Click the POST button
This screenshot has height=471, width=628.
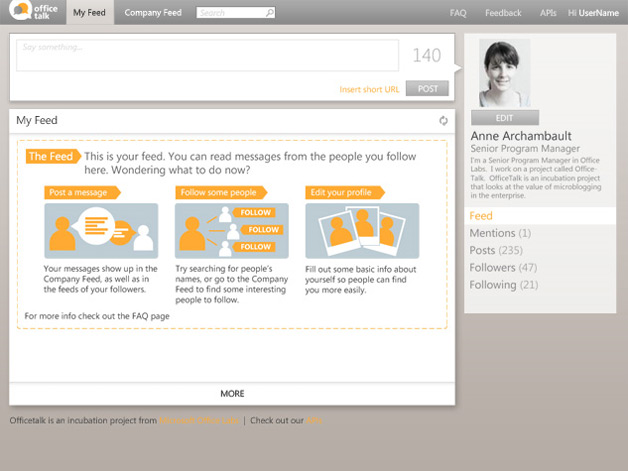coord(427,89)
